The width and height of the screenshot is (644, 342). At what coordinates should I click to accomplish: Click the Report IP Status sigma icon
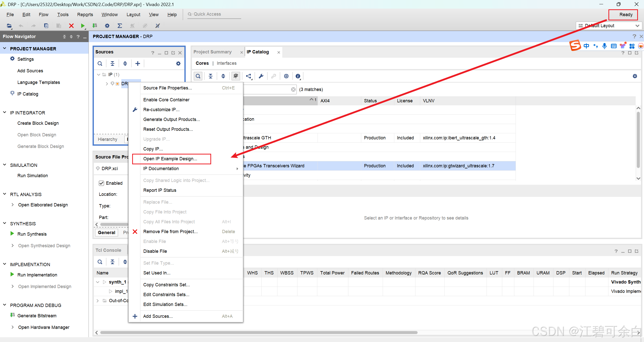point(120,26)
